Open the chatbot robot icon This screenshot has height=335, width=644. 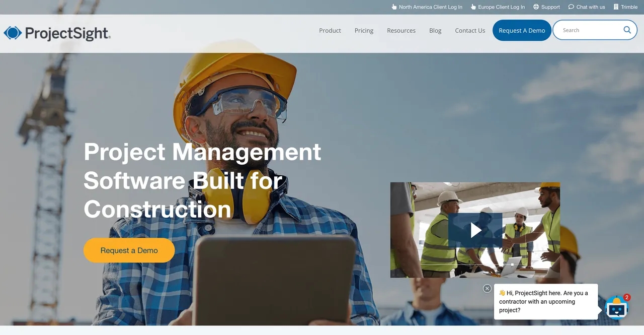(617, 308)
